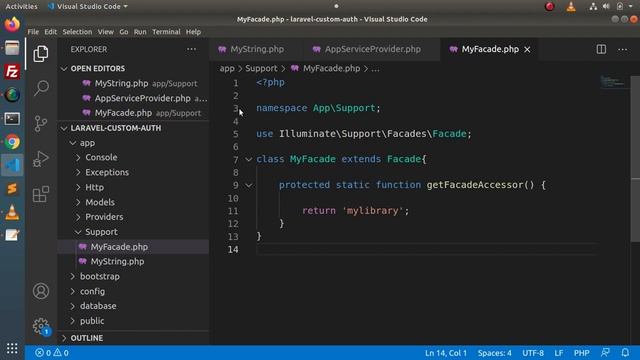The image size is (640, 360).
Task: Change encoding via UTF-8 status item
Action: pyautogui.click(x=533, y=353)
